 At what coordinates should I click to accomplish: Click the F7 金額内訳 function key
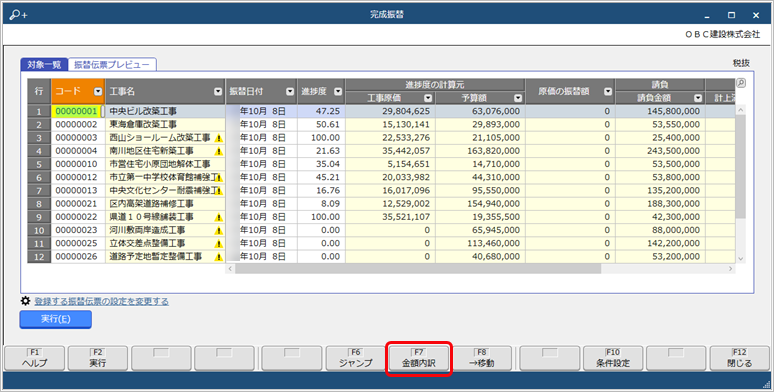(419, 358)
